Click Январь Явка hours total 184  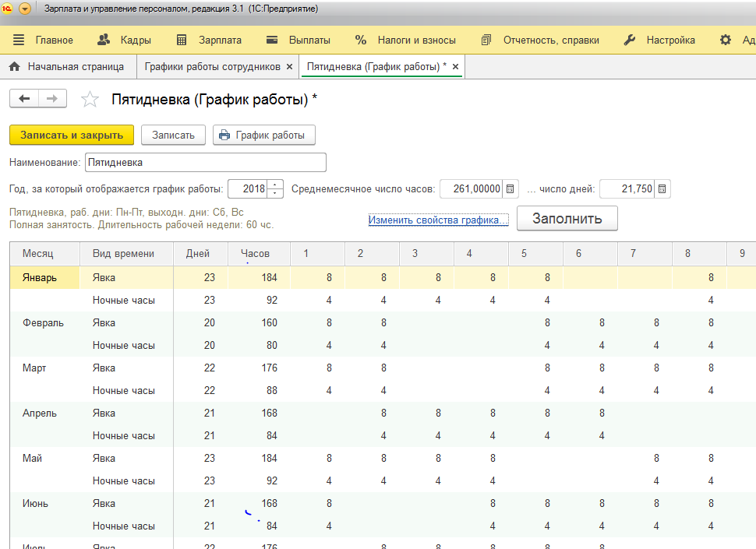[x=259, y=277]
